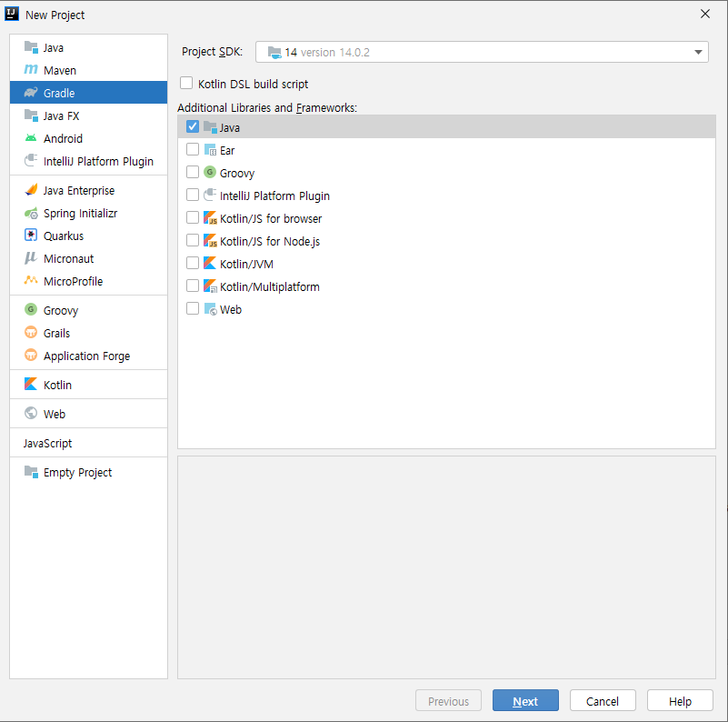Image resolution: width=728 pixels, height=722 pixels.
Task: Click the 'Kotlin/Multiplatform' label text
Action: [270, 286]
